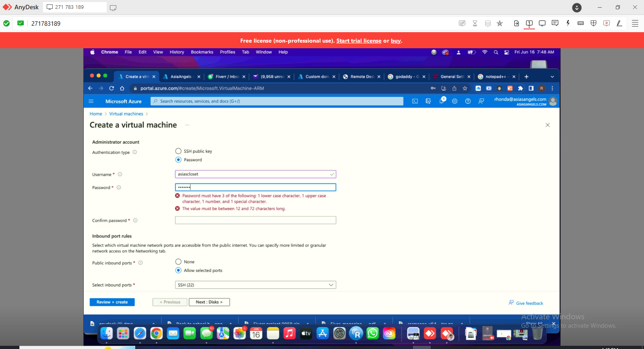Start AnyDesk session recording

click(607, 23)
